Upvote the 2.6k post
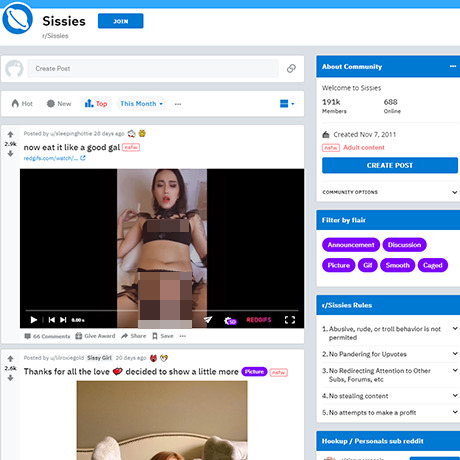Screen dimensions: 460x460 pos(10,359)
